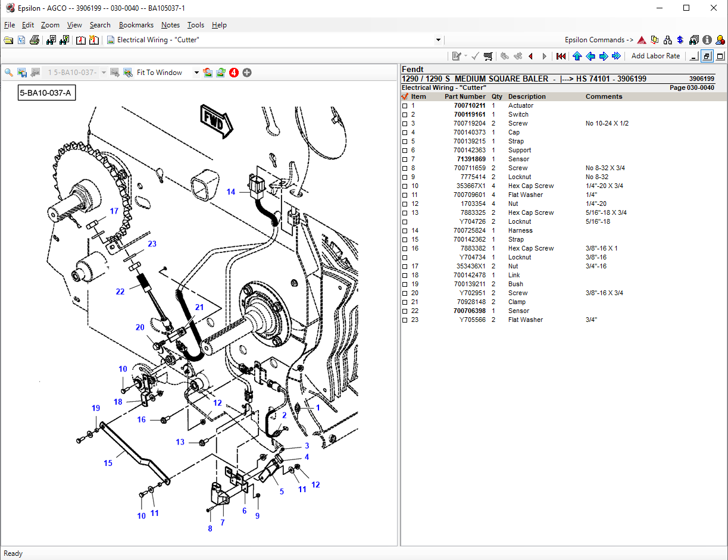Viewport: 728px width, 560px height.
Task: Rotate image left icon
Action: [x=208, y=73]
